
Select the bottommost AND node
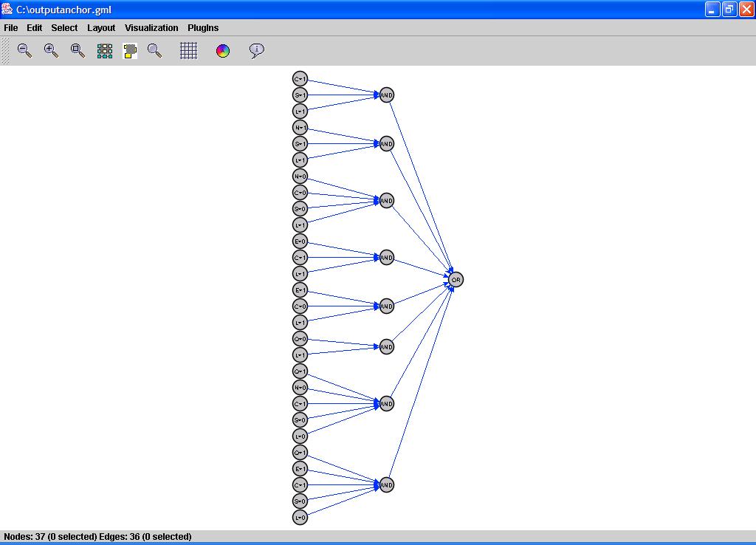(387, 485)
